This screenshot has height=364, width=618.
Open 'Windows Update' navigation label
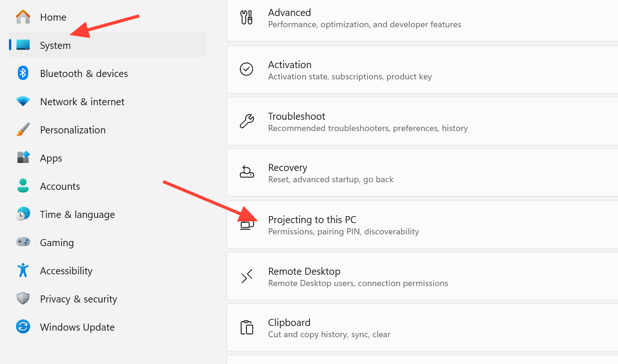(x=78, y=327)
